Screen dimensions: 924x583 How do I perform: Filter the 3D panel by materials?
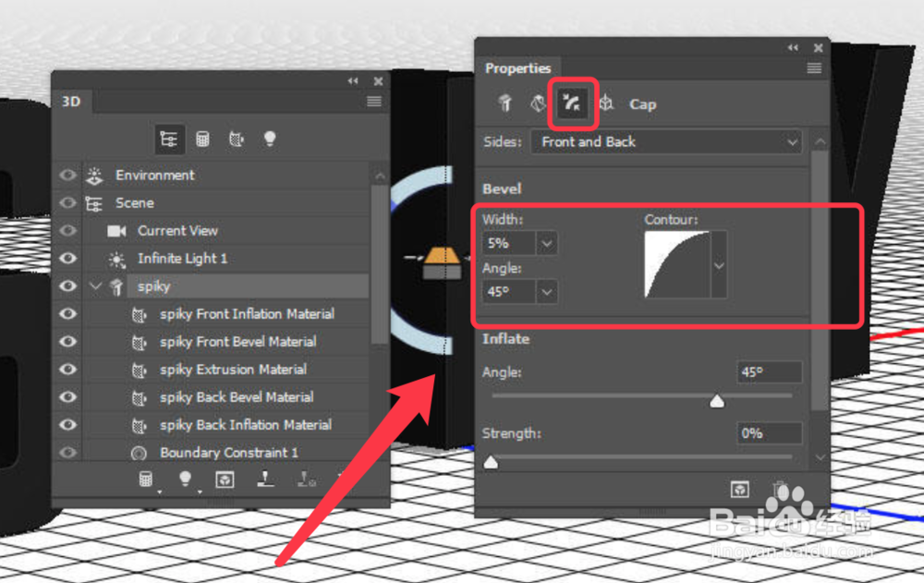tap(237, 139)
